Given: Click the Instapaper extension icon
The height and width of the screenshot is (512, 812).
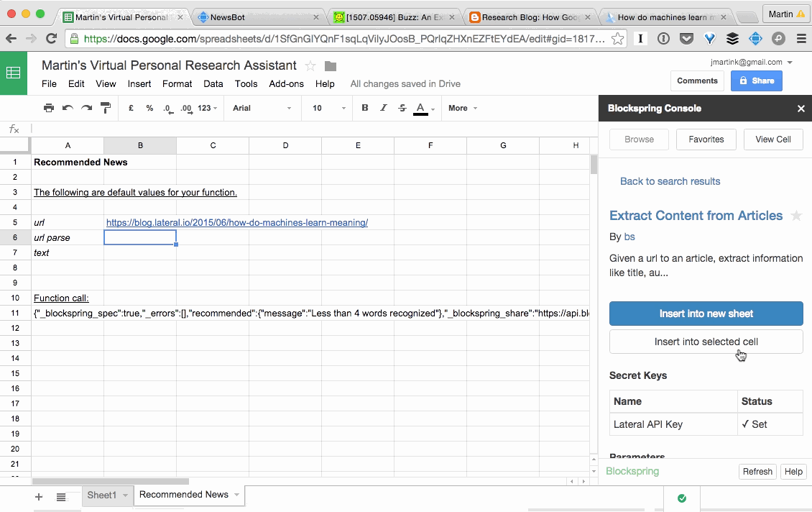Looking at the screenshot, I should 640,38.
